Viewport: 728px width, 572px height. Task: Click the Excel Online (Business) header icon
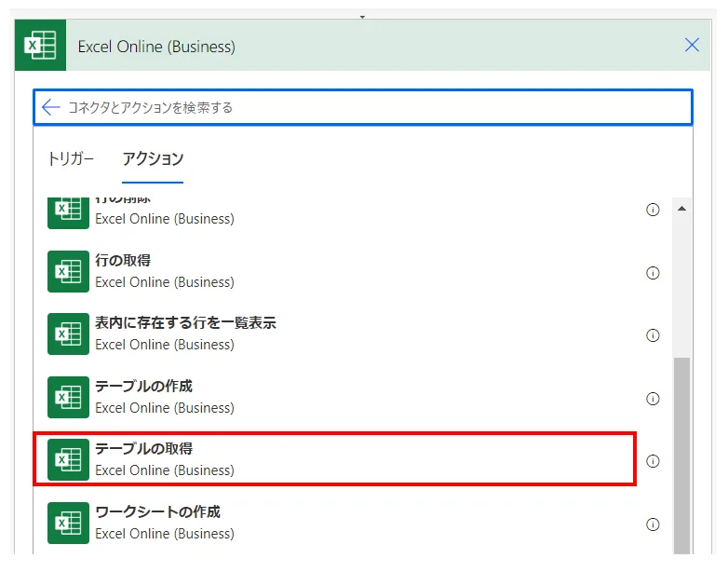point(40,45)
